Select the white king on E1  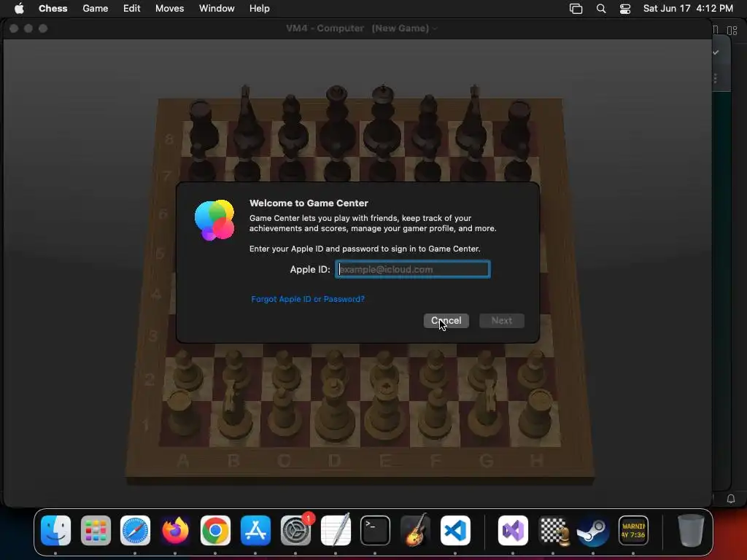pyautogui.click(x=385, y=410)
